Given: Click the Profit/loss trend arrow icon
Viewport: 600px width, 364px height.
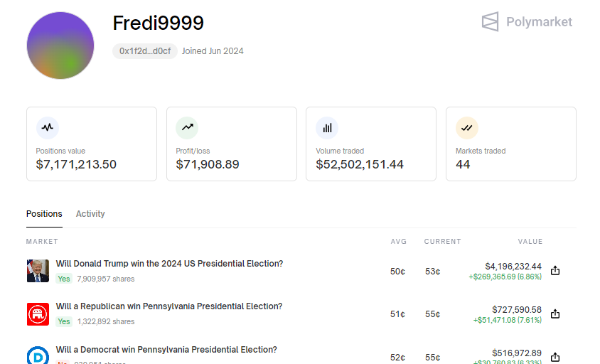Looking at the screenshot, I should (187, 128).
